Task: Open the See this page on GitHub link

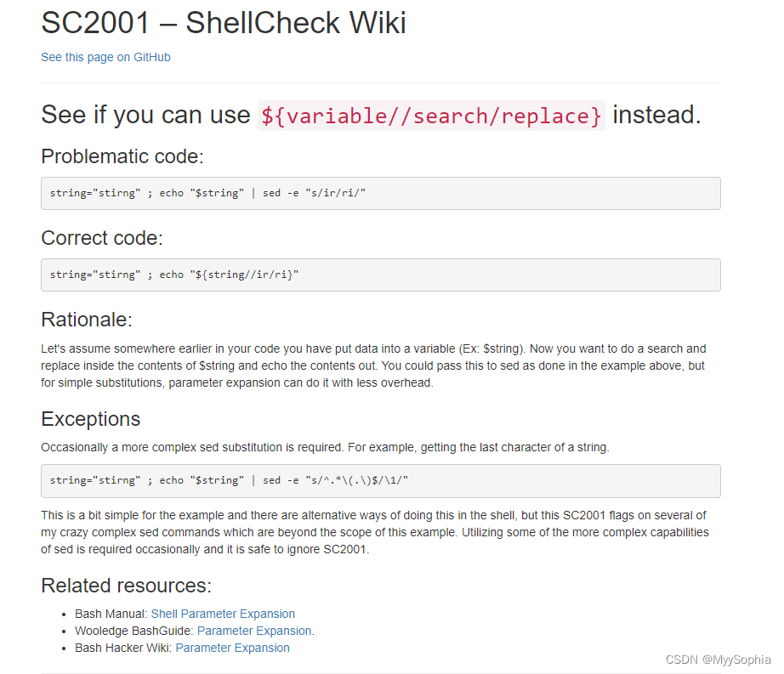Action: (x=105, y=58)
